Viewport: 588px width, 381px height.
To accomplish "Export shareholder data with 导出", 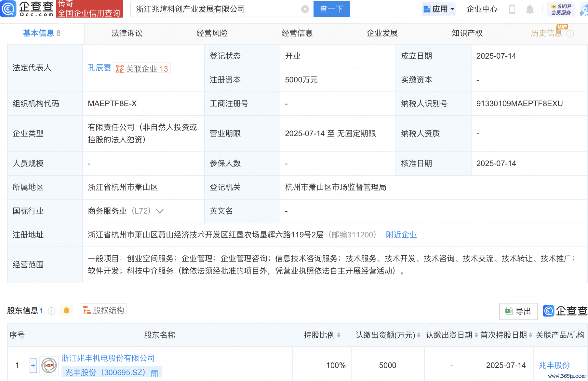I will 518,311.
